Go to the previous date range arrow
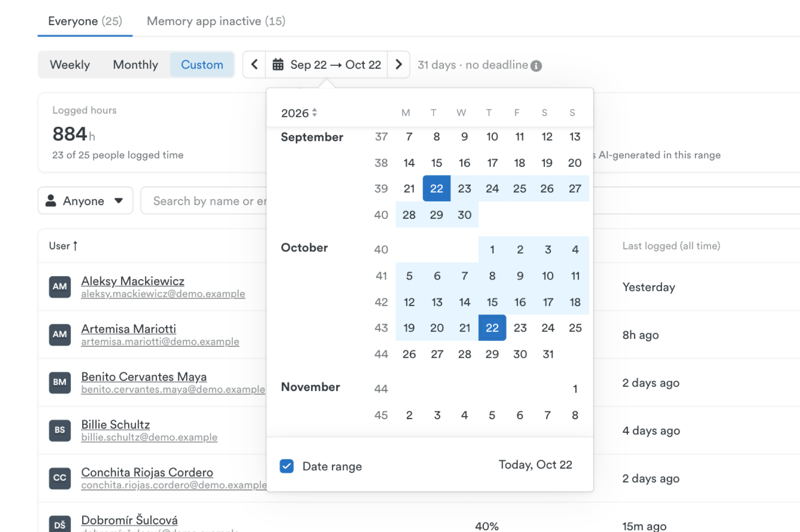This screenshot has width=800, height=532. [x=254, y=65]
